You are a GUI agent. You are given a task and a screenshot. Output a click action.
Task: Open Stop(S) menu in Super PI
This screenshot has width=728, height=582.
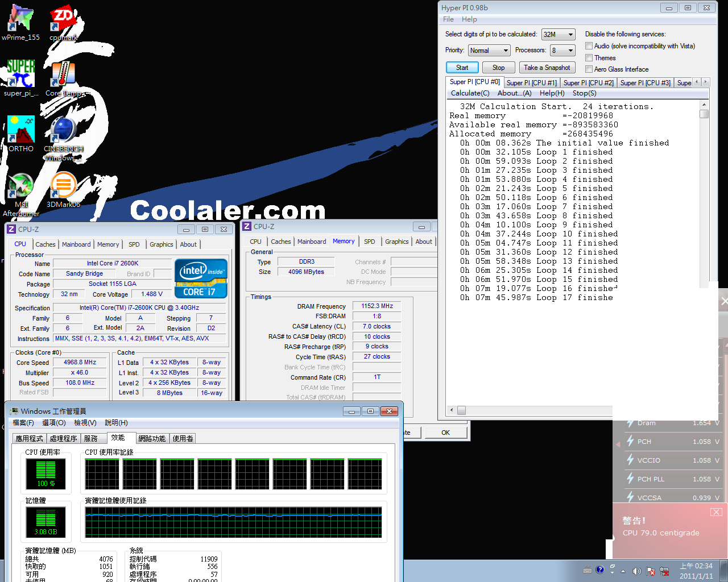click(x=585, y=93)
